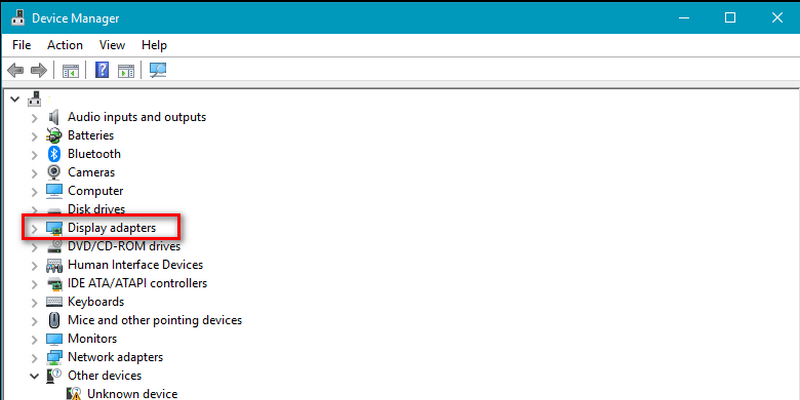Screen dimensions: 800x400
Task: Select the Keyboards label
Action: point(96,302)
